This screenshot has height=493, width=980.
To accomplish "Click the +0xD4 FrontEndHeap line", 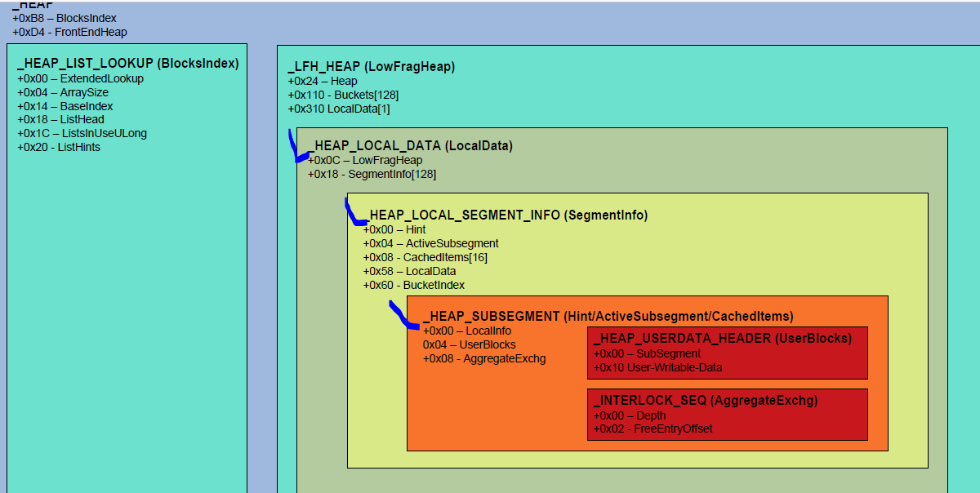I will point(69,32).
